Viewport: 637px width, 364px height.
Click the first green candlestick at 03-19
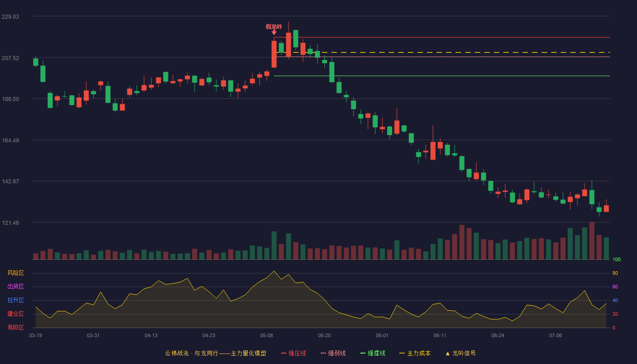[35, 62]
